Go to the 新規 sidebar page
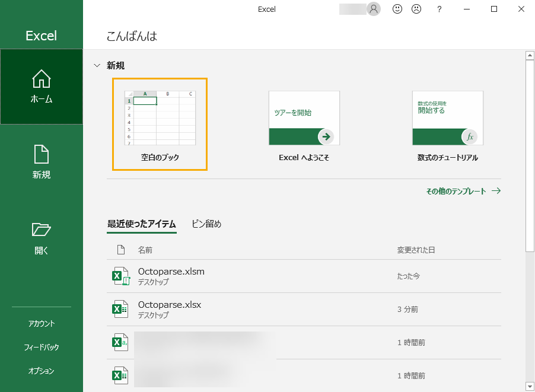The height and width of the screenshot is (392, 535). [42, 162]
